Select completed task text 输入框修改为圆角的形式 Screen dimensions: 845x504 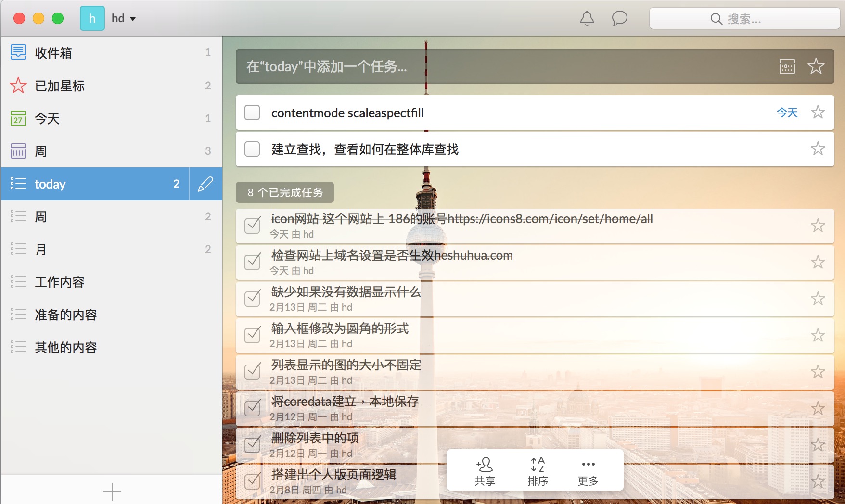340,328
